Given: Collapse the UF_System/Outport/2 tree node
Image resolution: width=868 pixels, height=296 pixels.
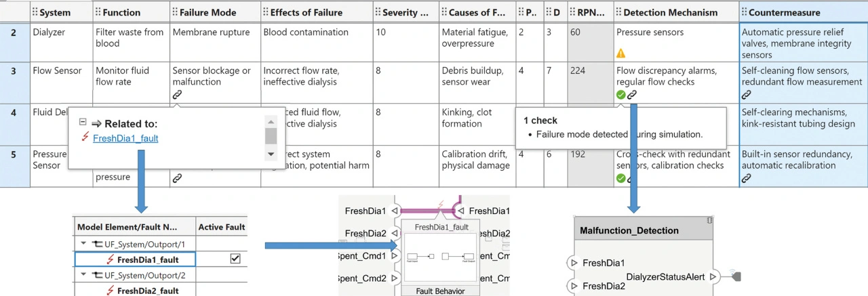Looking at the screenshot, I should click(x=84, y=276).
